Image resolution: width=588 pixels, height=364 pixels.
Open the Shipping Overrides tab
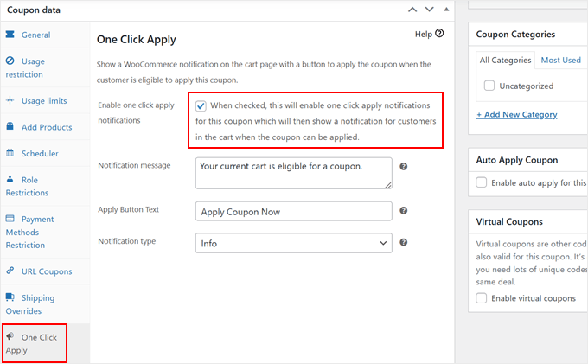[x=45, y=304]
